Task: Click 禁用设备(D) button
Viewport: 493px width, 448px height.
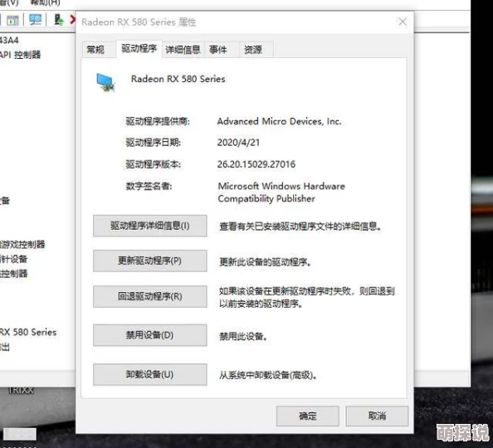Action: pyautogui.click(x=149, y=335)
